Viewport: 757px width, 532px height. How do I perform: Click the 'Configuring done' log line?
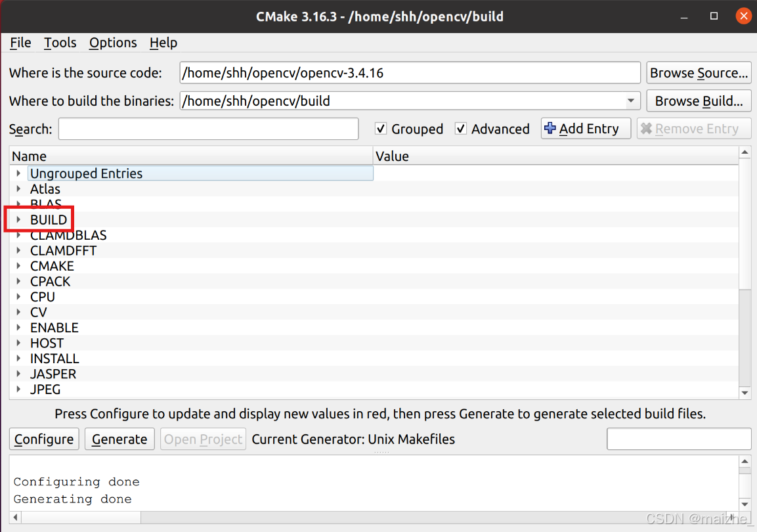coord(76,482)
